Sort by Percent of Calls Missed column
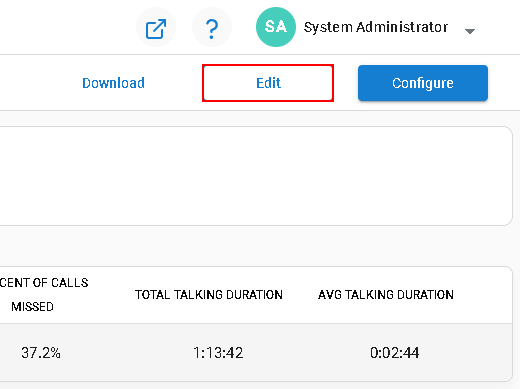 pos(44,295)
